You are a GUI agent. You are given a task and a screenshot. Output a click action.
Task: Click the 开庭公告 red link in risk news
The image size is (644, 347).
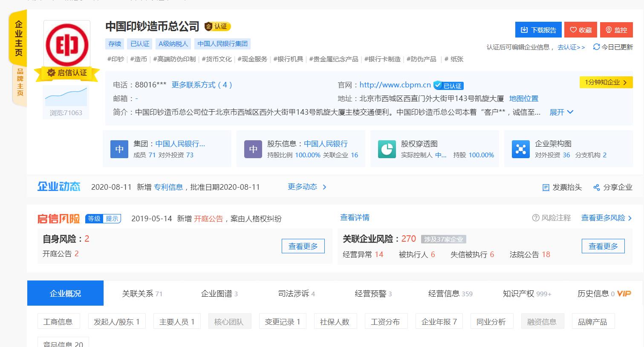[208, 218]
